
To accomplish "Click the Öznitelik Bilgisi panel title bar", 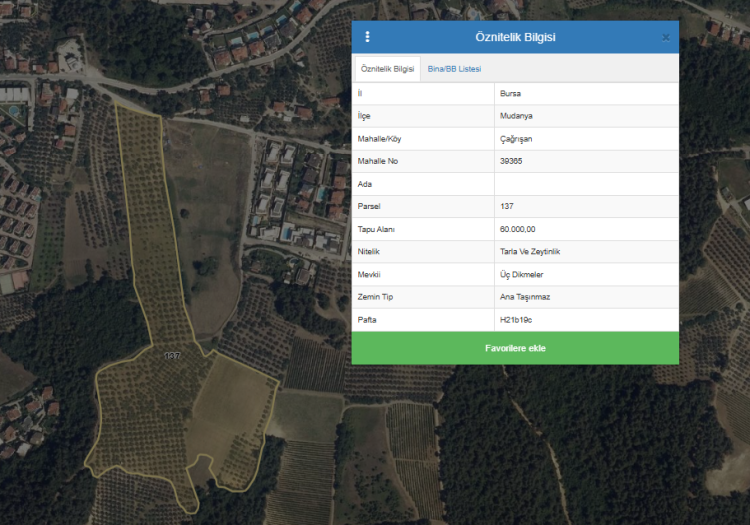I will coord(515,37).
